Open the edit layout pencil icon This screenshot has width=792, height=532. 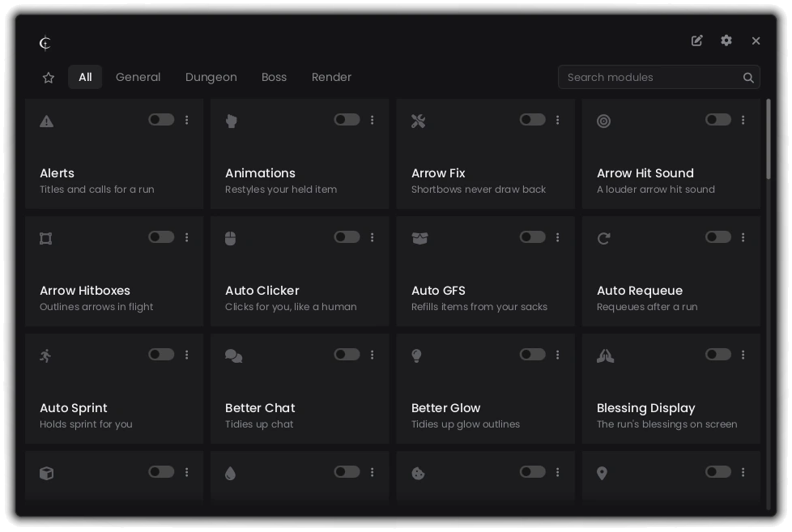pyautogui.click(x=697, y=40)
